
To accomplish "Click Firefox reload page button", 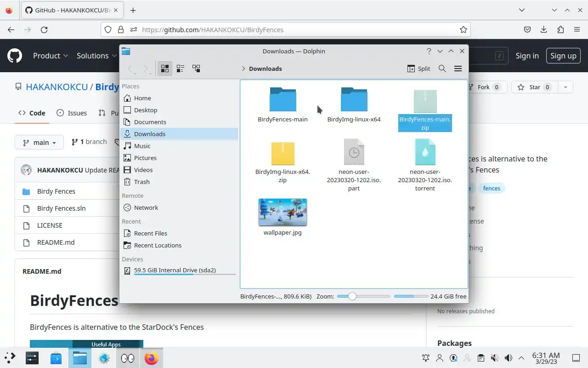I will [x=44, y=29].
